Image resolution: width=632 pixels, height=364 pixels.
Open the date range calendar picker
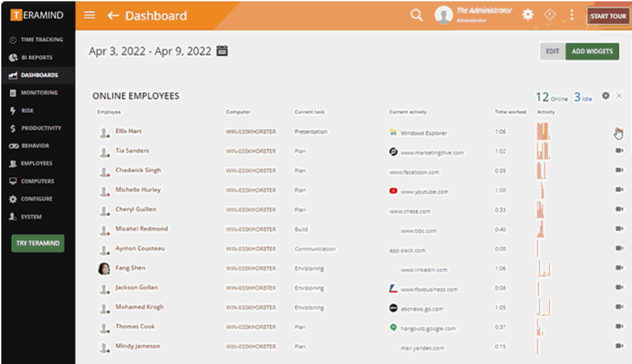click(222, 51)
